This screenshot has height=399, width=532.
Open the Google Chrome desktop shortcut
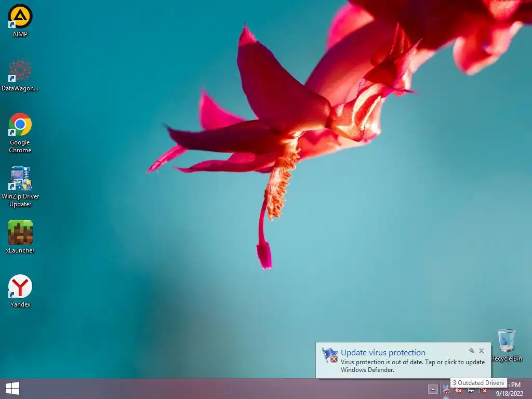click(x=20, y=132)
